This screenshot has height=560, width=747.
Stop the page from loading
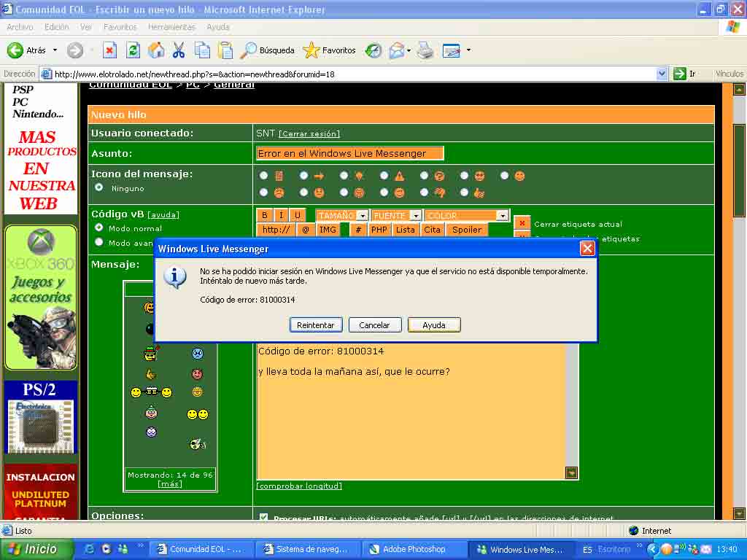(x=109, y=50)
